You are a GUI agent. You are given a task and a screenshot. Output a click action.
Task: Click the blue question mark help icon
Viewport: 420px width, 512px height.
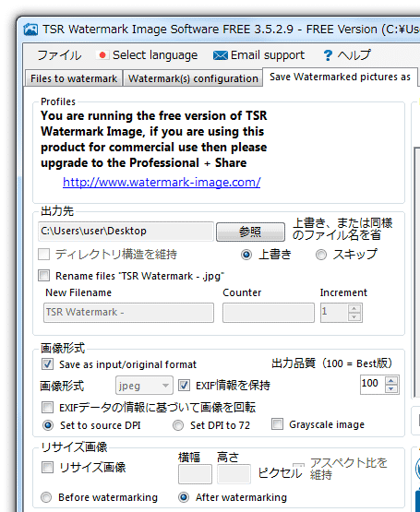click(328, 55)
